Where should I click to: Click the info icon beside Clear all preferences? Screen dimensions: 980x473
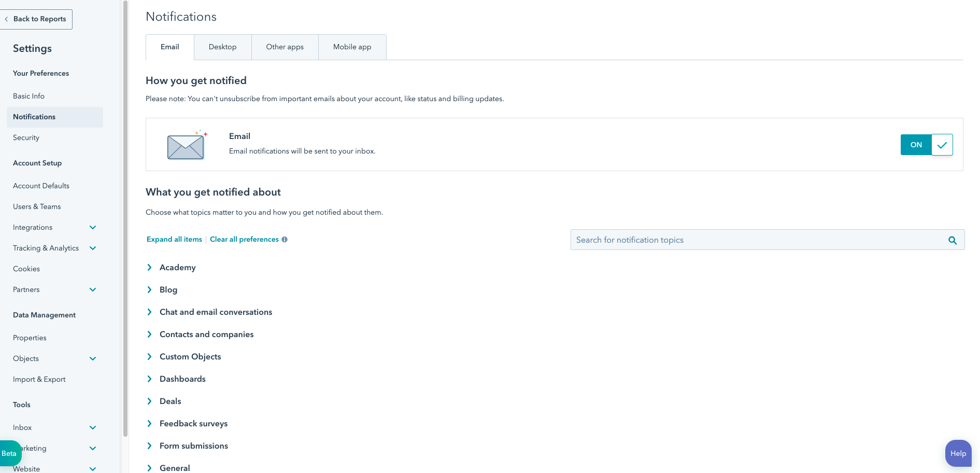click(285, 239)
